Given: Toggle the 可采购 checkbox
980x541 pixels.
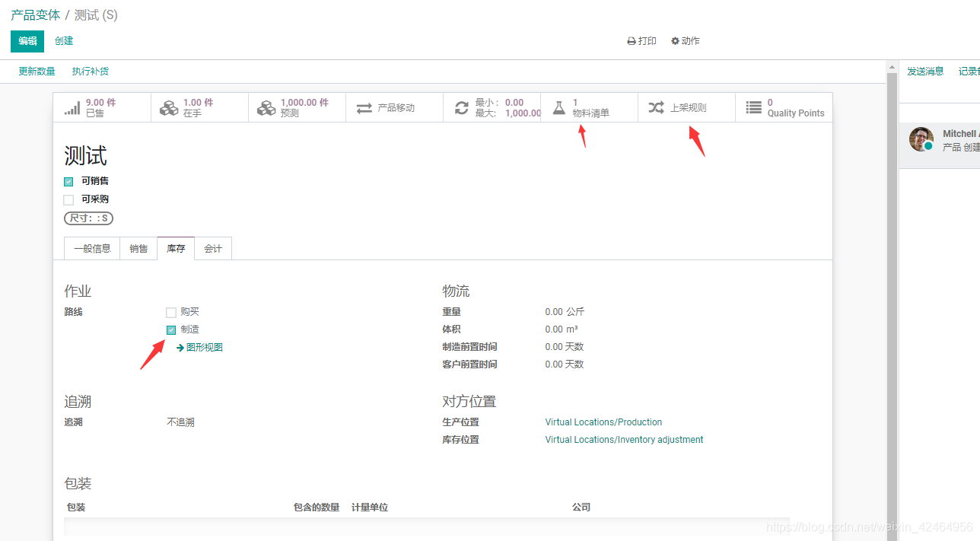Looking at the screenshot, I should pos(68,200).
